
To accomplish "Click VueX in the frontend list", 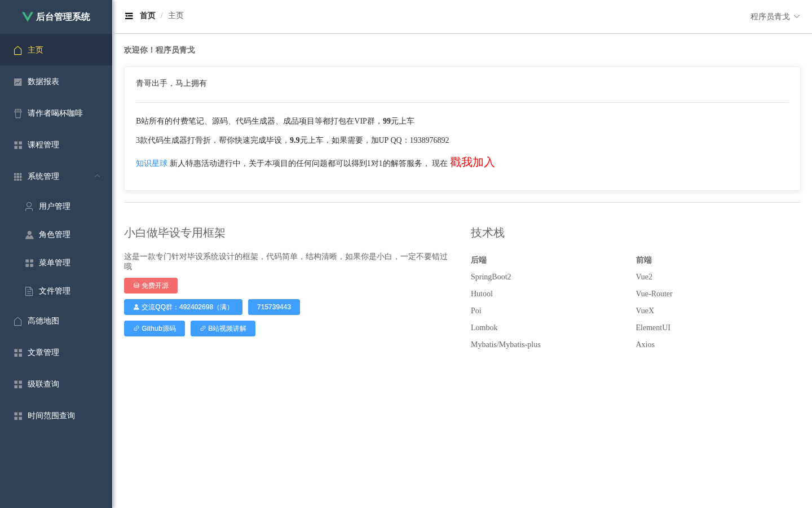I will coord(645,310).
